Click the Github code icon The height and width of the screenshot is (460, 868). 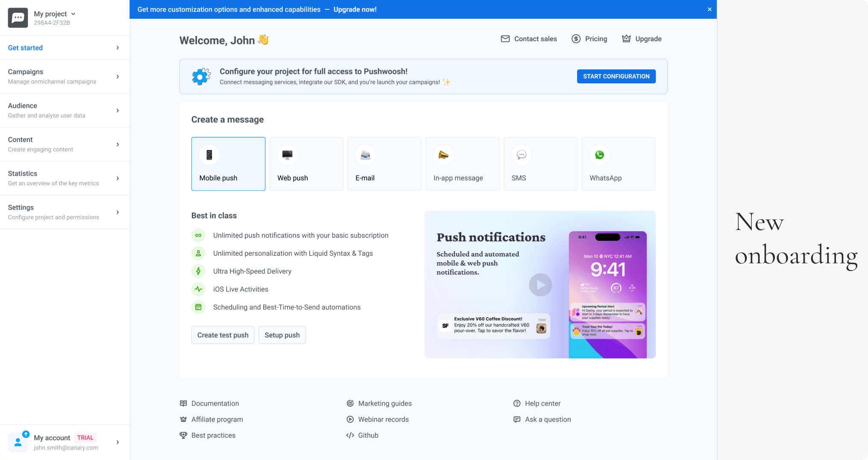coord(350,435)
